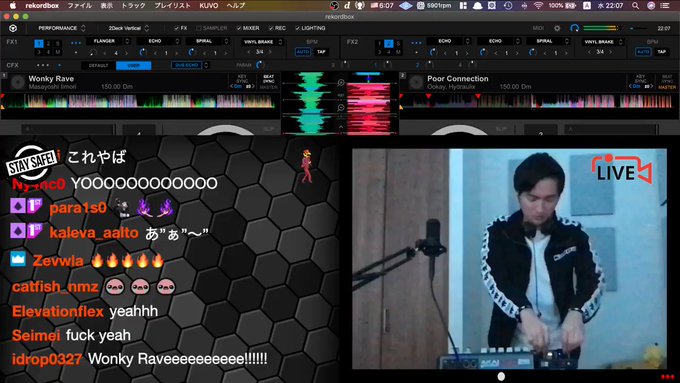Click the CFX PARAM knob

point(259,65)
